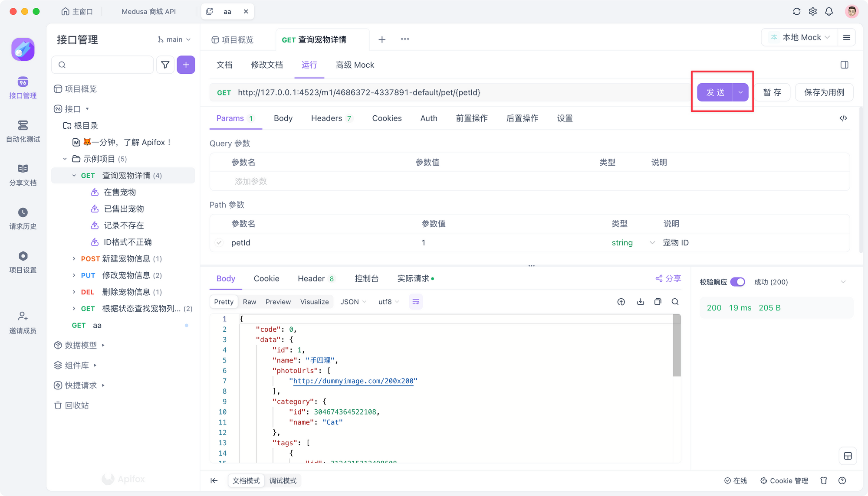868x496 pixels.
Task: Click the 添加参数 query field
Action: (x=250, y=181)
